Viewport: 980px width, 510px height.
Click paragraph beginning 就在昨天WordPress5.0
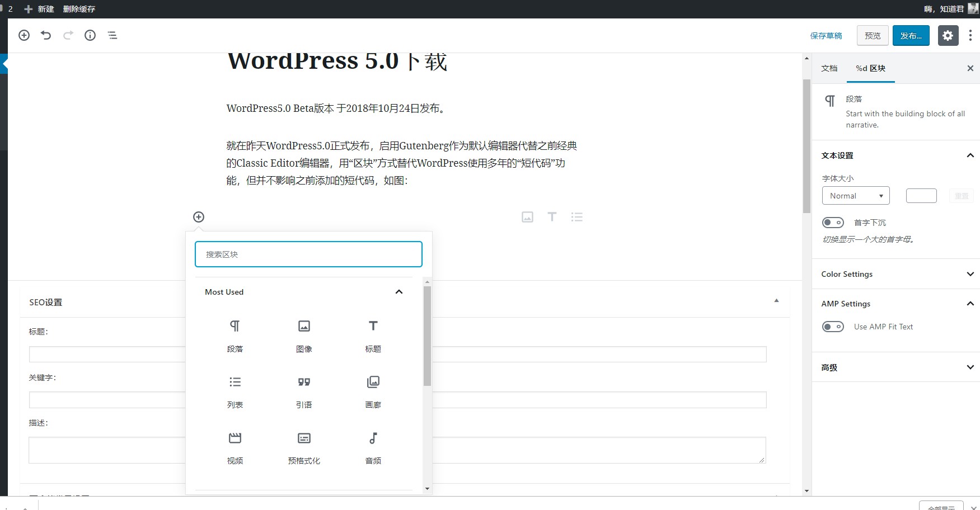click(x=402, y=163)
